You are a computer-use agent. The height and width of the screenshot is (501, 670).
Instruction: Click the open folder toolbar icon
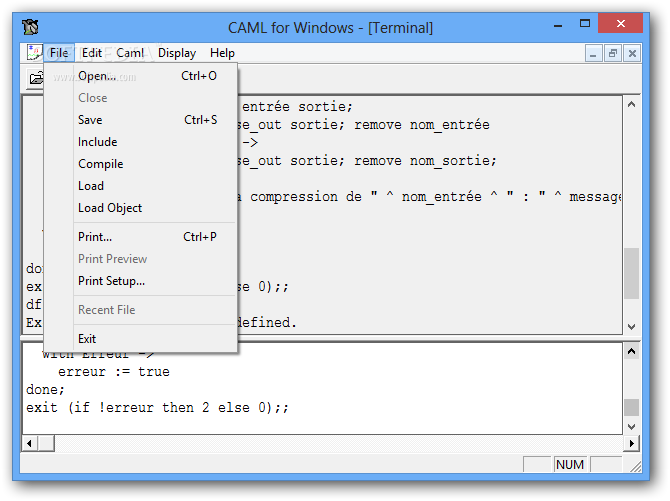click(36, 78)
